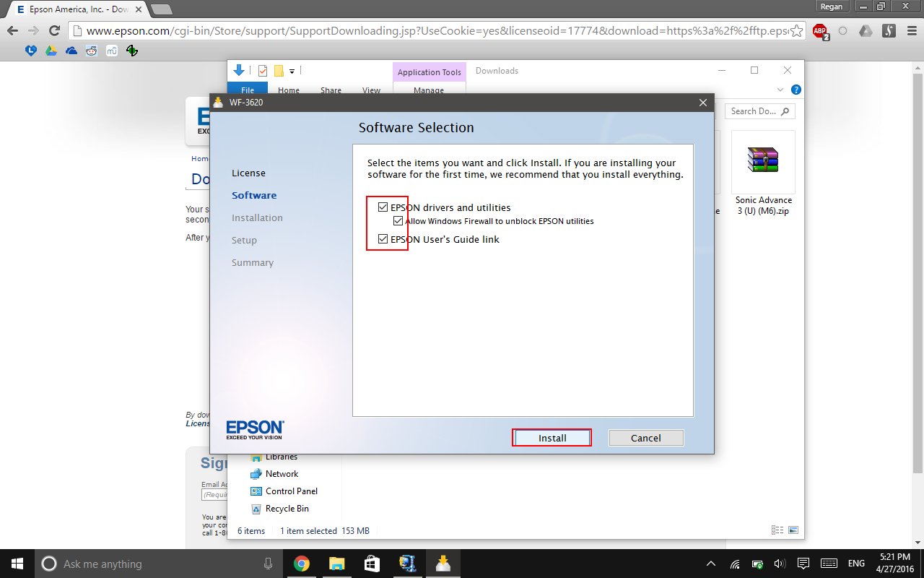Open File Explorer from the taskbar

336,564
